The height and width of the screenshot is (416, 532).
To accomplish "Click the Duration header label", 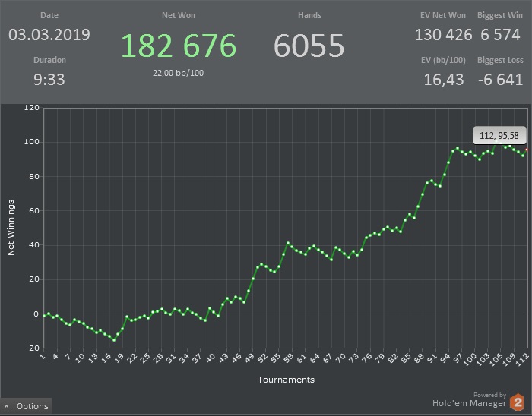I will click(49, 60).
